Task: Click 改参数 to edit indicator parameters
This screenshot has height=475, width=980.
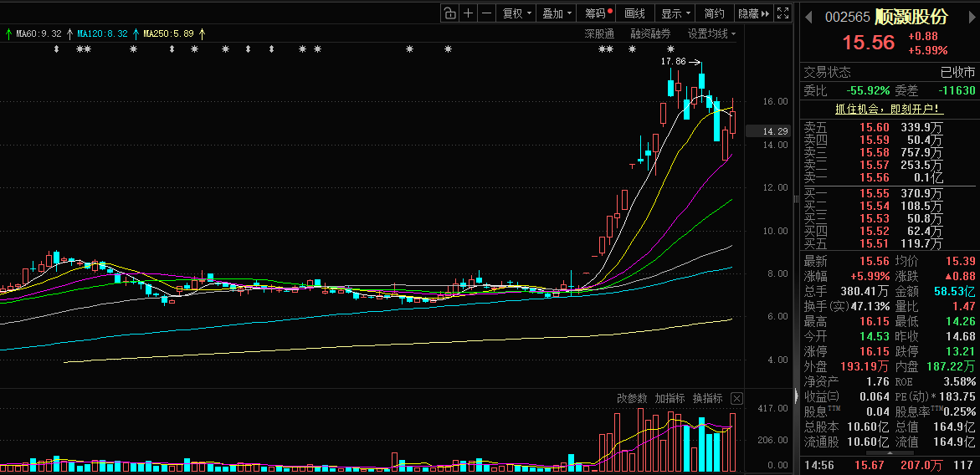Action: pyautogui.click(x=632, y=398)
